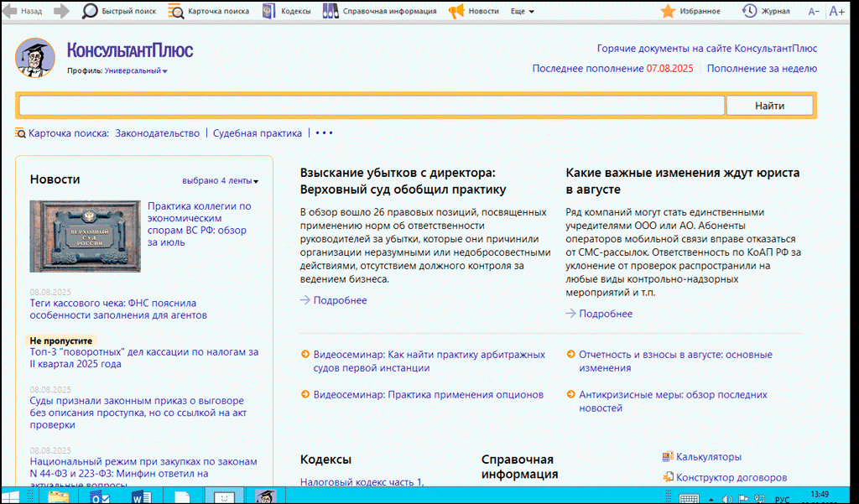859x504 pixels.
Task: Click the Конструктор договоров icon
Action: pyautogui.click(x=667, y=477)
